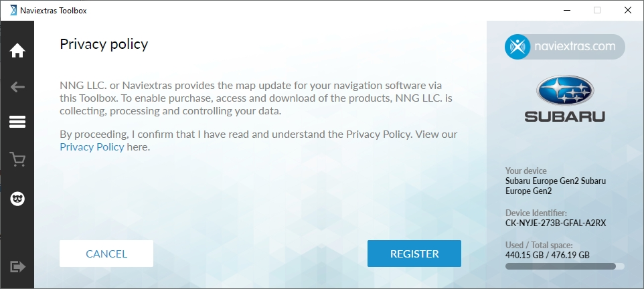
Task: Click the round face icon in sidebar
Action: point(17,199)
